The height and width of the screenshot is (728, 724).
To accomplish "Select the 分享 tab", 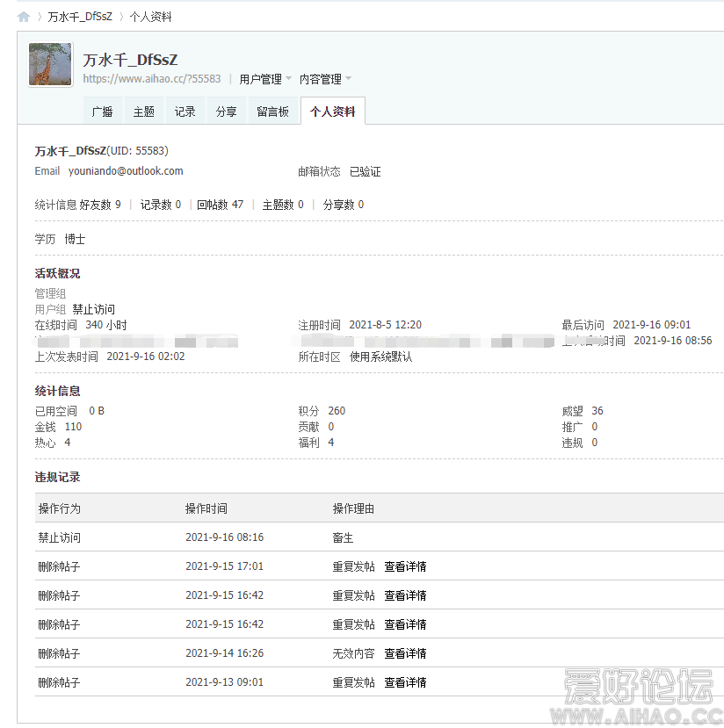I will coord(227,111).
